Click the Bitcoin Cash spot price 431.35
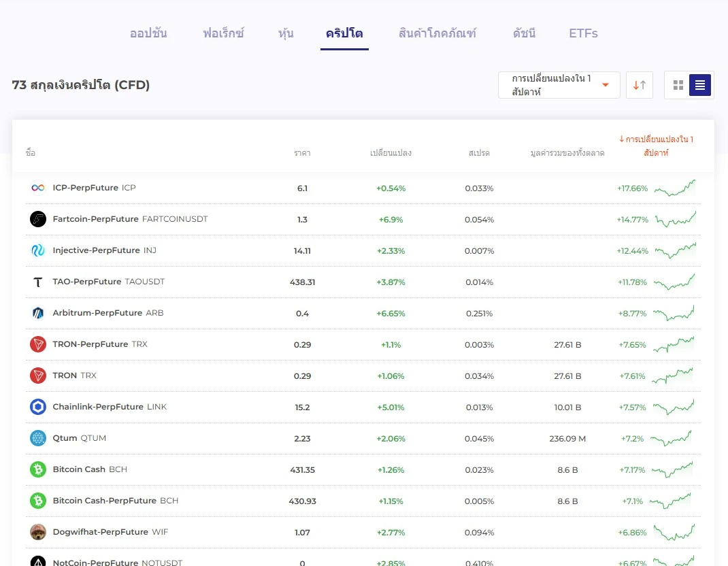Screen dimensions: 728x566 (x=302, y=470)
